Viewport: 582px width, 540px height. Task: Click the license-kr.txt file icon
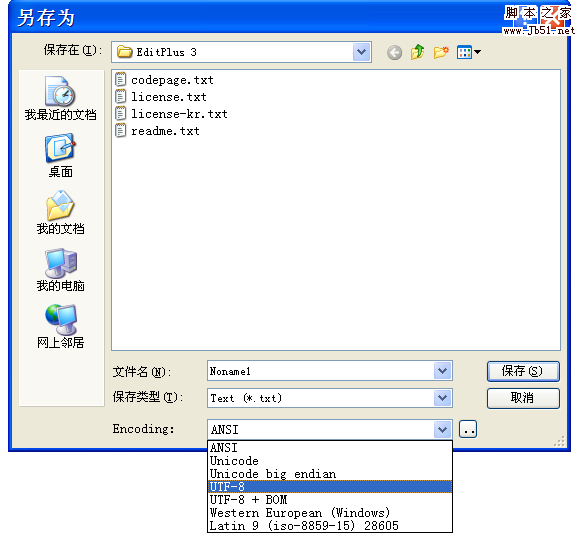pyautogui.click(x=120, y=114)
